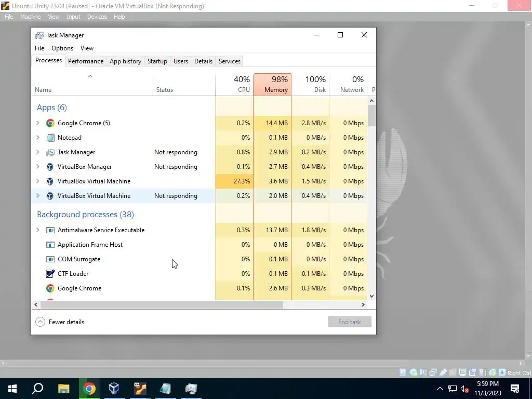
Task: Click the COM Surrogate process icon
Action: point(50,259)
